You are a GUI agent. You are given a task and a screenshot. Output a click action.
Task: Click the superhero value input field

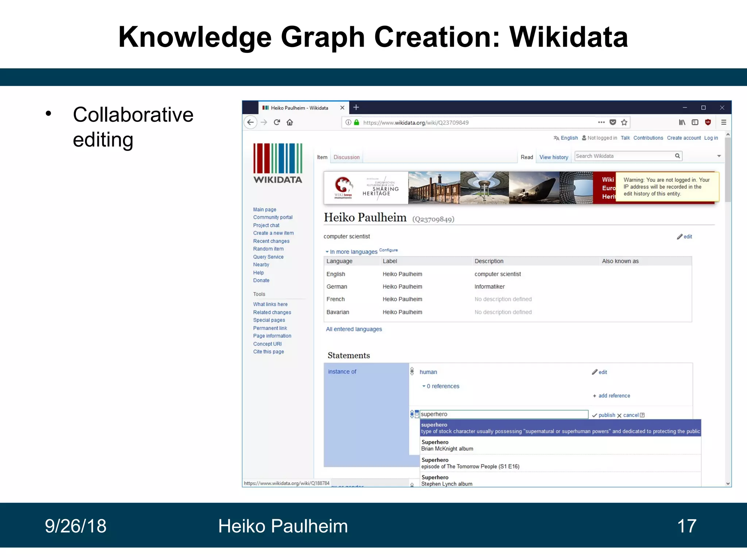[x=504, y=414]
